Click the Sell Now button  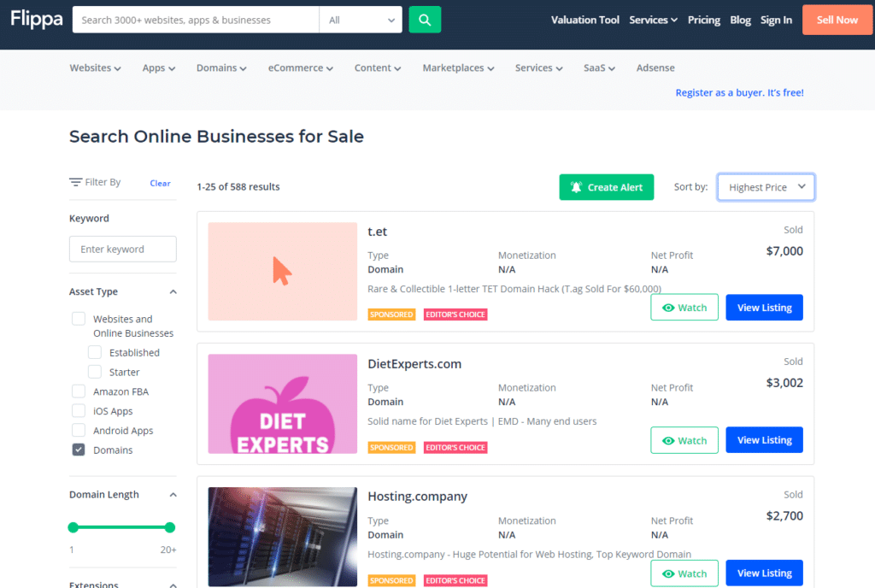pos(837,20)
